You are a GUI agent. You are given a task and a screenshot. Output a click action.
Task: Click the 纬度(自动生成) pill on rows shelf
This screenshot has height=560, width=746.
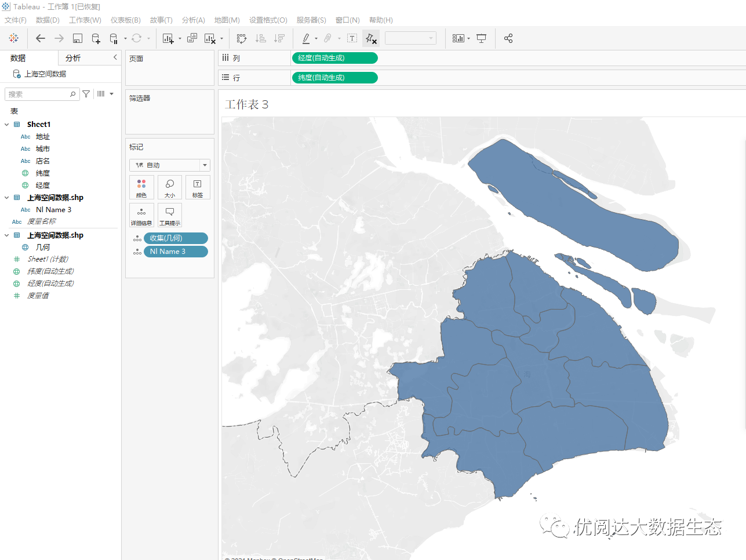334,78
